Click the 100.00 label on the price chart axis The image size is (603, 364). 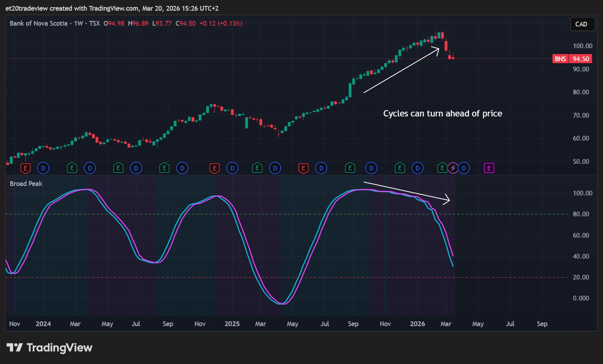(582, 46)
